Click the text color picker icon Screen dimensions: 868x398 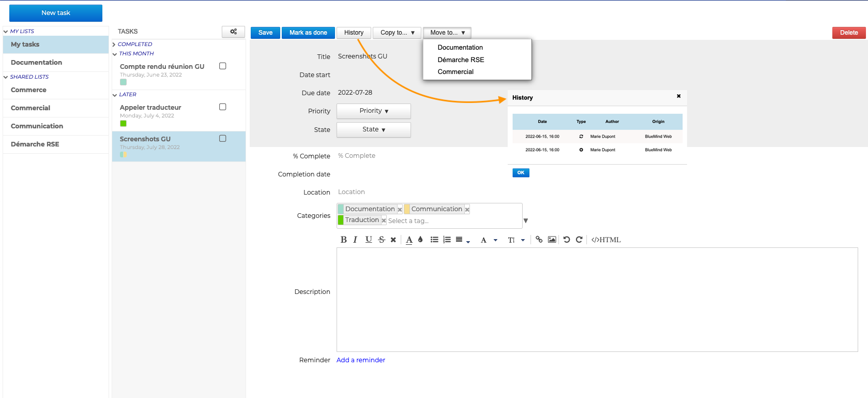tap(409, 240)
